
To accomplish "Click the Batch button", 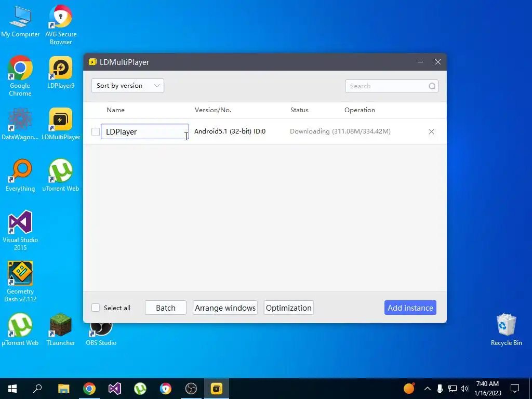I will pyautogui.click(x=166, y=308).
